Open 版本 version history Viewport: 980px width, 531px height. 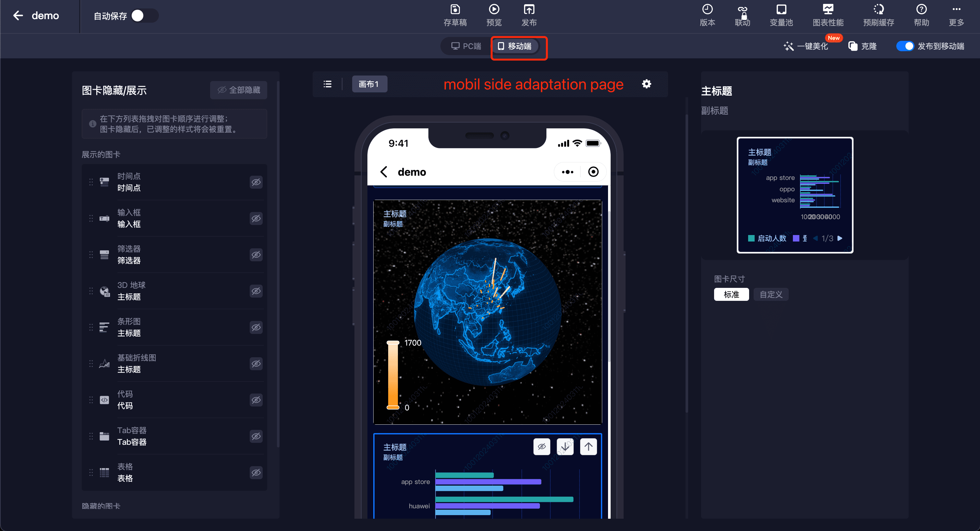tap(707, 15)
